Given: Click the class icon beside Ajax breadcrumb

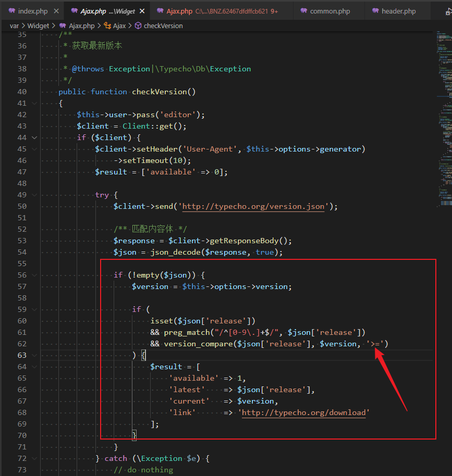Looking at the screenshot, I should (107, 26).
